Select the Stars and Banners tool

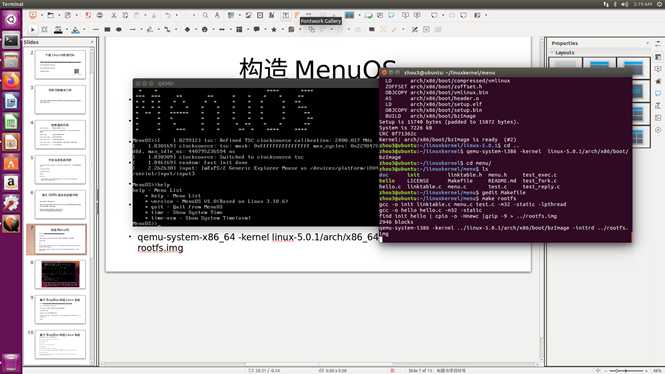pyautogui.click(x=274, y=30)
